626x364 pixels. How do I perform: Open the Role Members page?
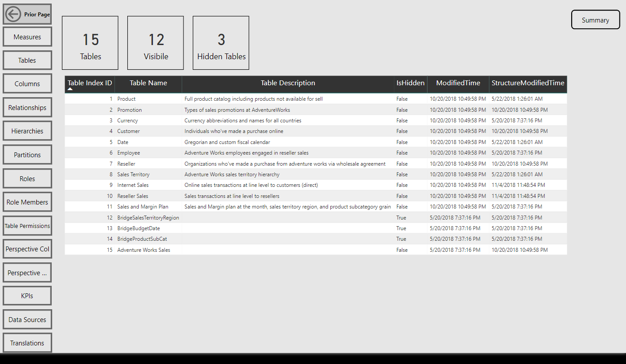coord(27,202)
